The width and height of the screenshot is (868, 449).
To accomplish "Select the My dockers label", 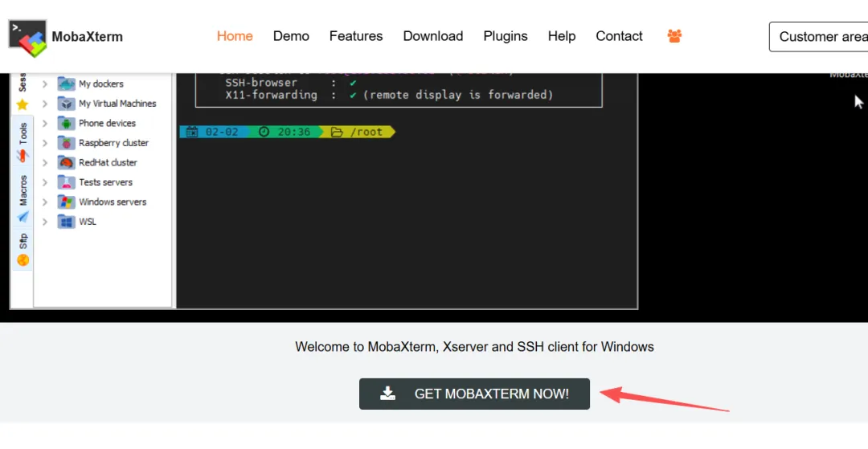I will point(101,84).
